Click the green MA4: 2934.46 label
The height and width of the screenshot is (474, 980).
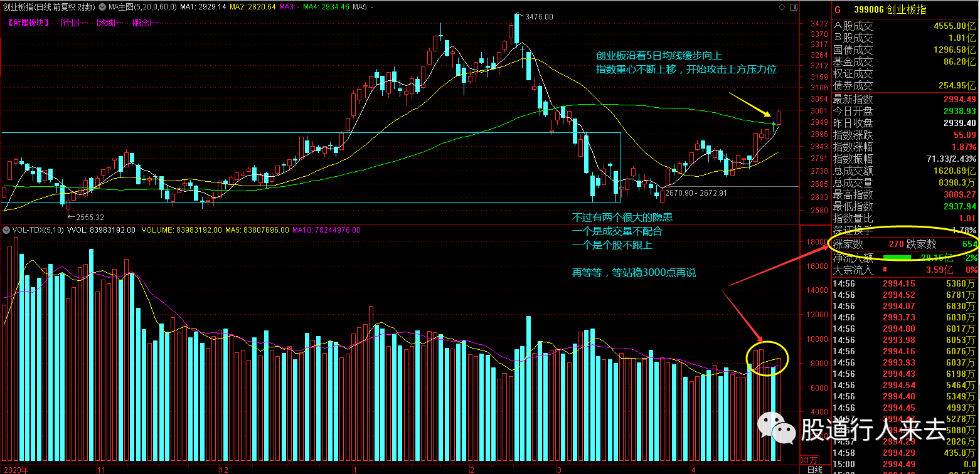pos(326,7)
